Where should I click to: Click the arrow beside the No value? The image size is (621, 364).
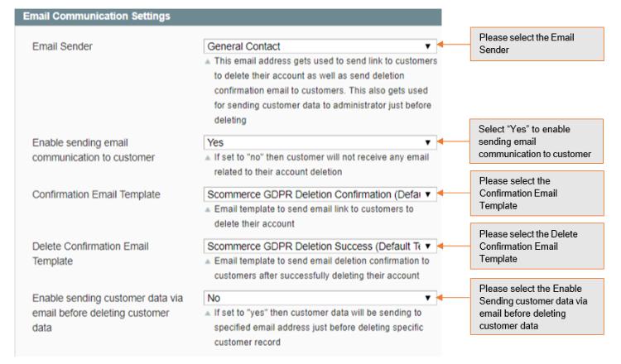click(x=428, y=298)
